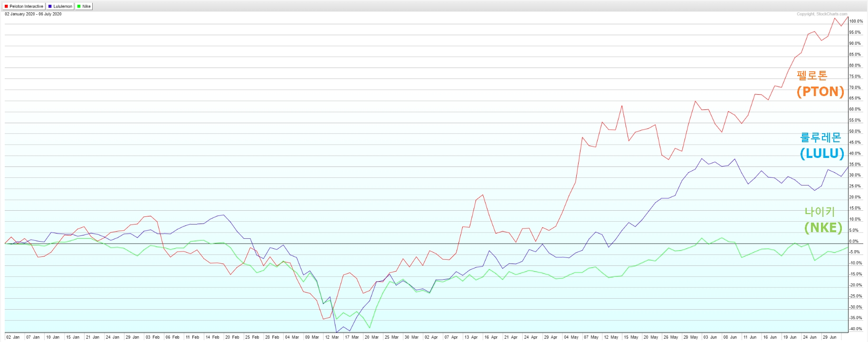The width and height of the screenshot is (868, 342).
Task: Click the 04 Mar x-axis date
Action: (x=292, y=337)
